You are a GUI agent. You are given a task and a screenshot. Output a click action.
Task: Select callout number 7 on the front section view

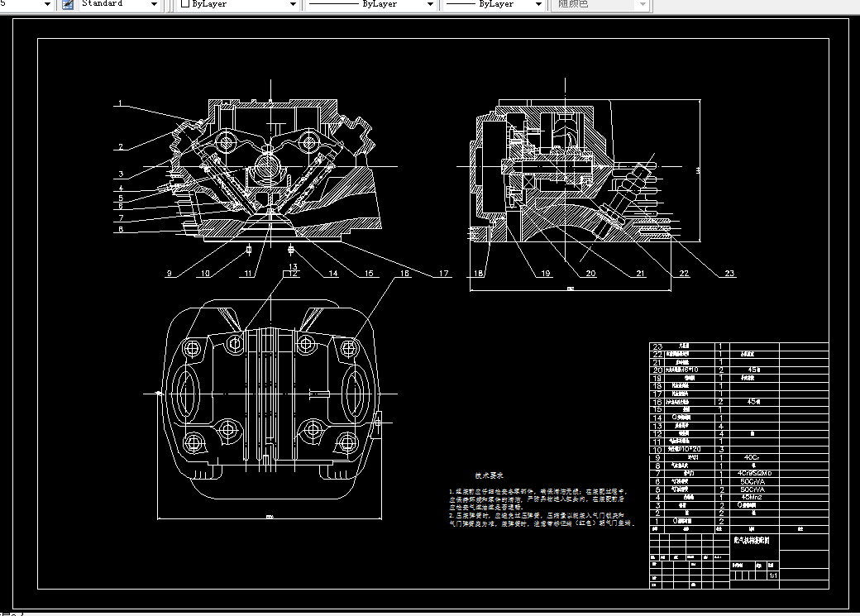pyautogui.click(x=121, y=217)
